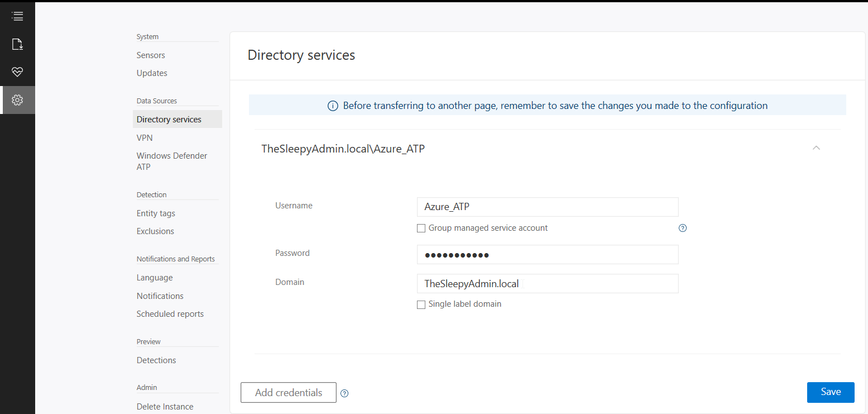Viewport: 868px width, 414px height.
Task: Focus the Password input field
Action: (x=547, y=255)
